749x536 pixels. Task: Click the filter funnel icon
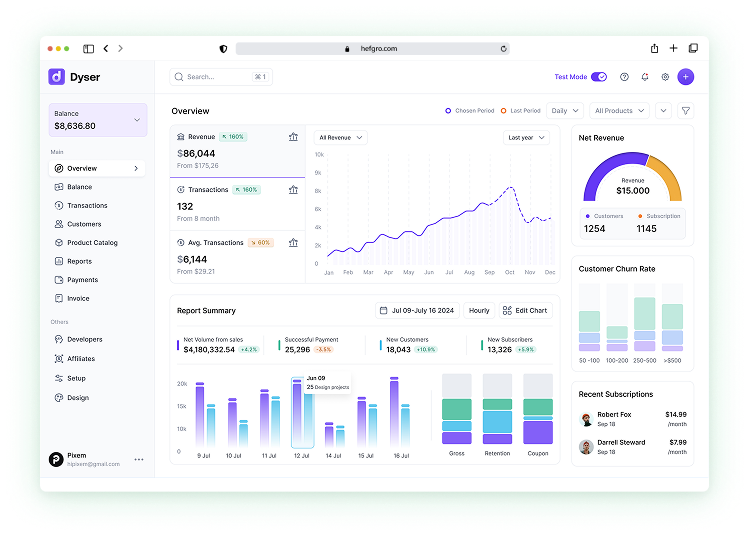click(x=685, y=111)
